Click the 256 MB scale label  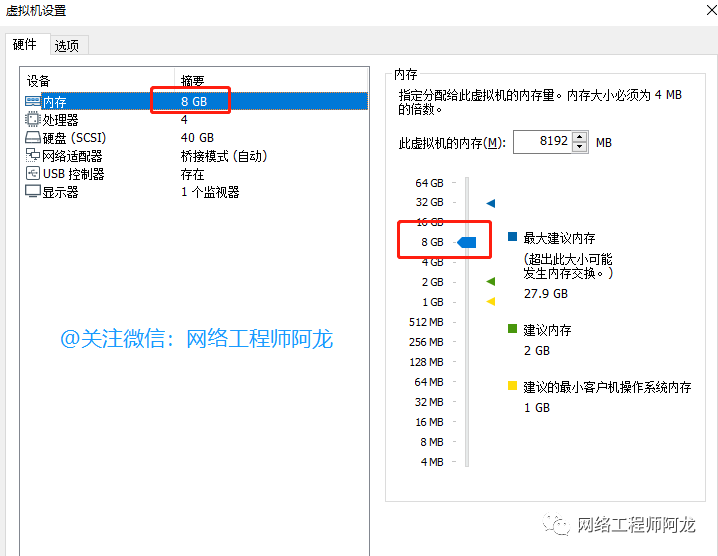(x=426, y=342)
